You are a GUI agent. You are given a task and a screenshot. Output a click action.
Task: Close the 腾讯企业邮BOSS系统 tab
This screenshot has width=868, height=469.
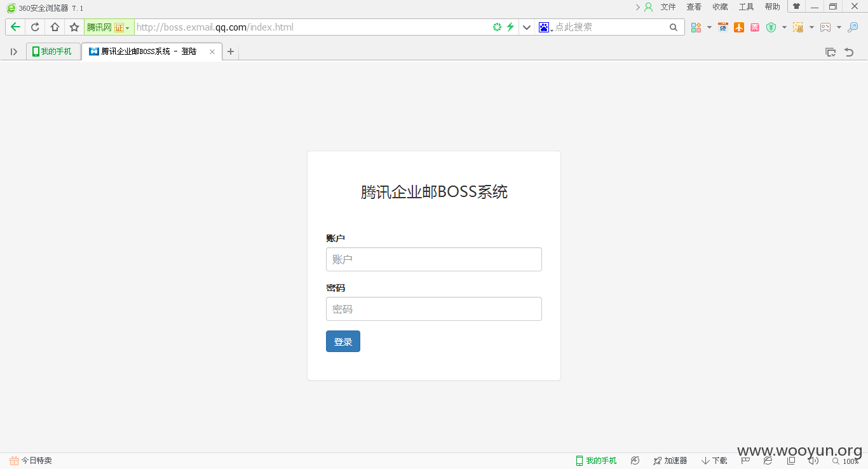coord(212,51)
